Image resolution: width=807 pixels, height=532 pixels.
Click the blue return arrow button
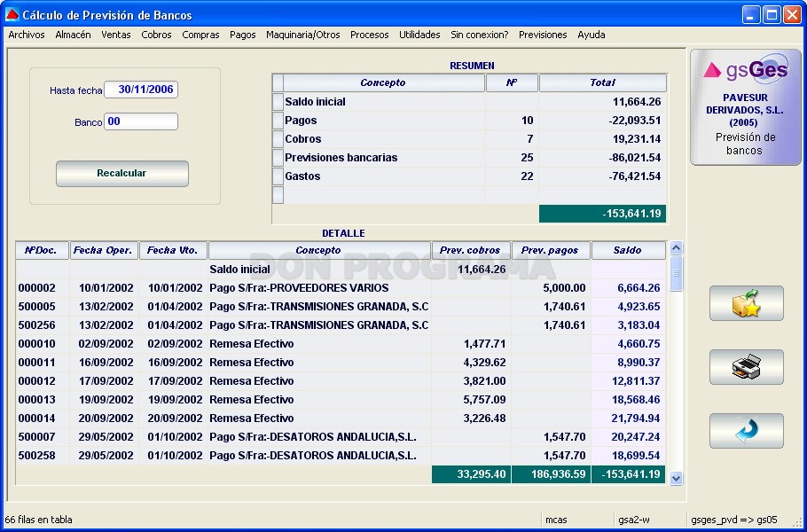point(747,431)
